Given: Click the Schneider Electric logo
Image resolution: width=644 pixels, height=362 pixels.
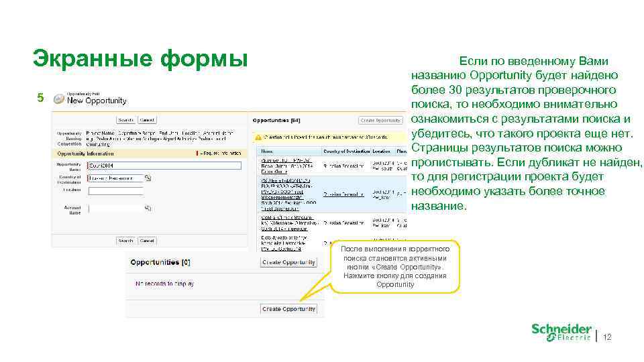Looking at the screenshot, I should pos(561,333).
